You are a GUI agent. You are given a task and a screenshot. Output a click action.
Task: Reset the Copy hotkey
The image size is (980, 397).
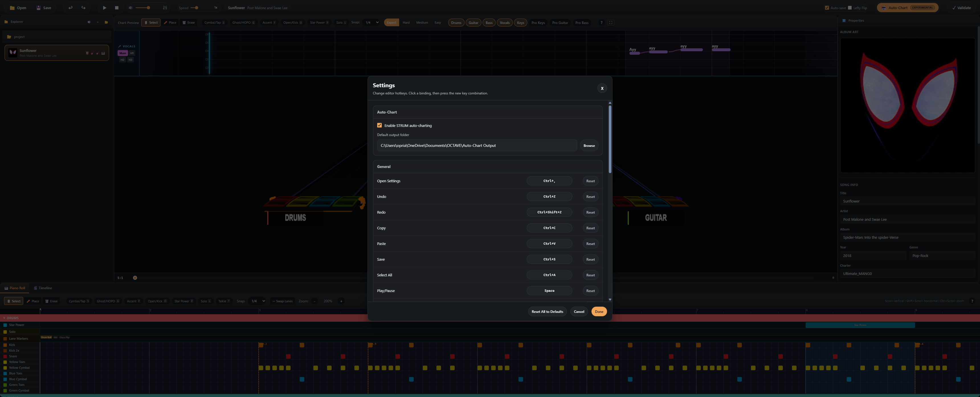click(590, 228)
